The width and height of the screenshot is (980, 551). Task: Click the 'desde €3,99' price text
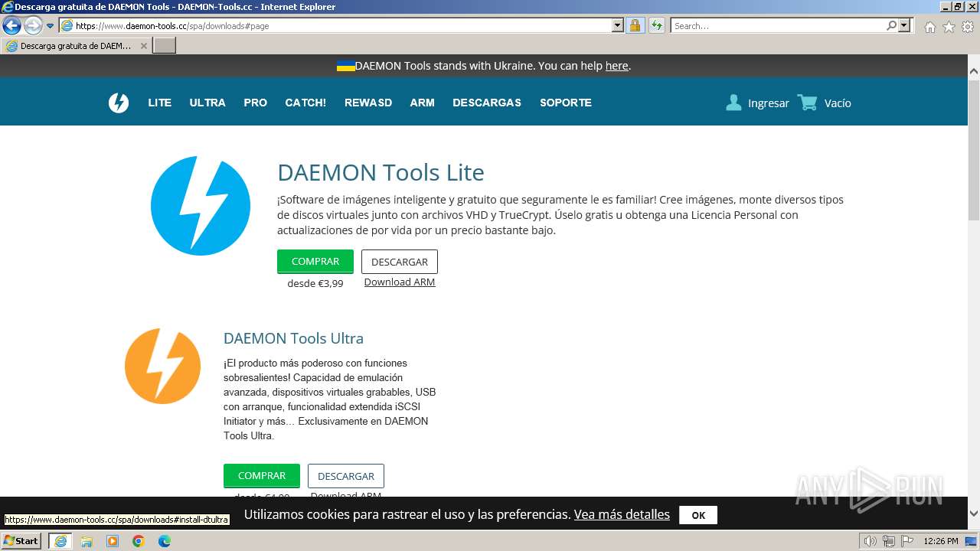(315, 283)
